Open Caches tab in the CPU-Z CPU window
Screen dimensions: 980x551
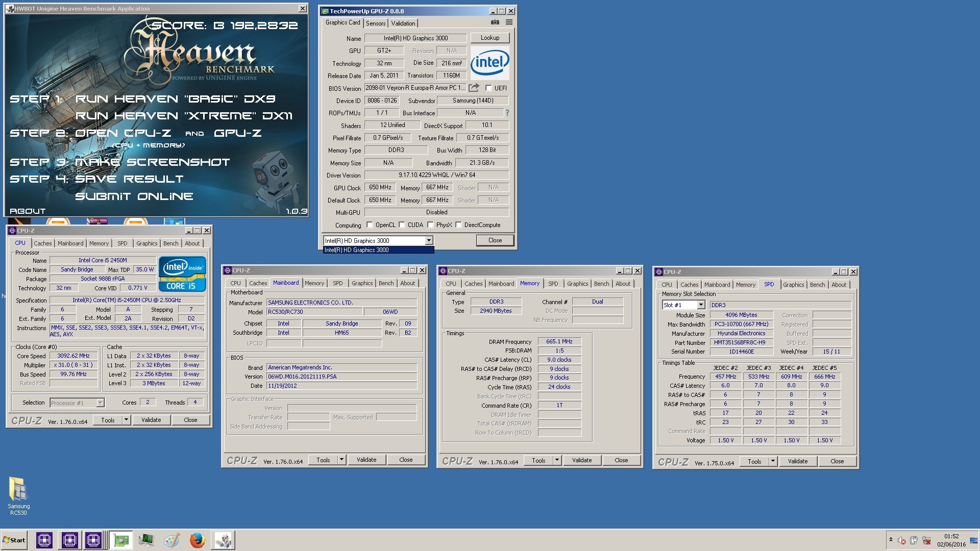coord(43,243)
